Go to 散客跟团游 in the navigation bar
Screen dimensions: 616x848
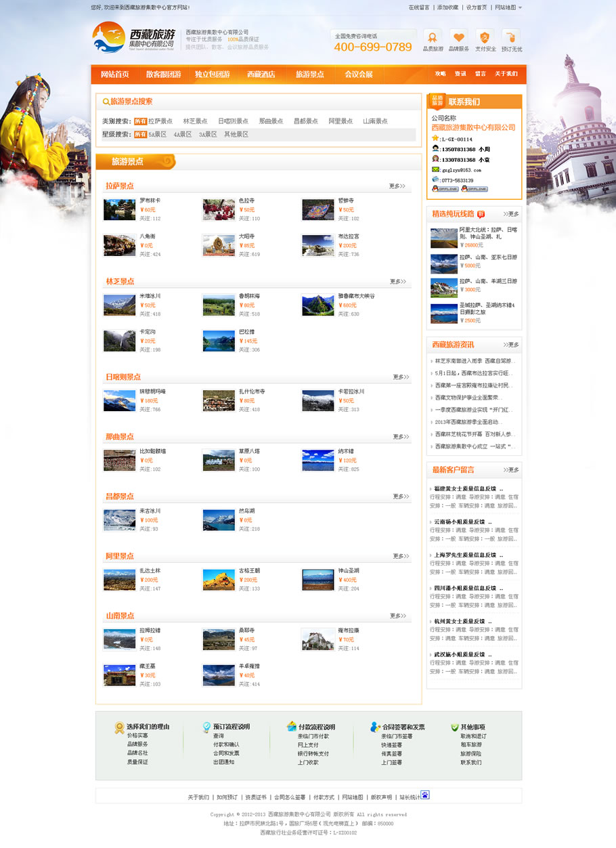point(163,75)
